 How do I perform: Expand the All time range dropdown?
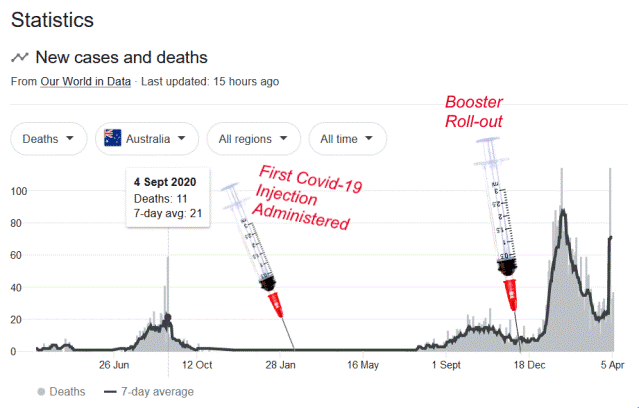347,138
